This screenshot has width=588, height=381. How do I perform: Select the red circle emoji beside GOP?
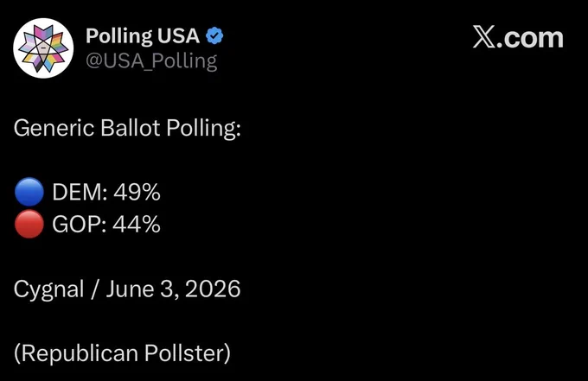click(29, 224)
